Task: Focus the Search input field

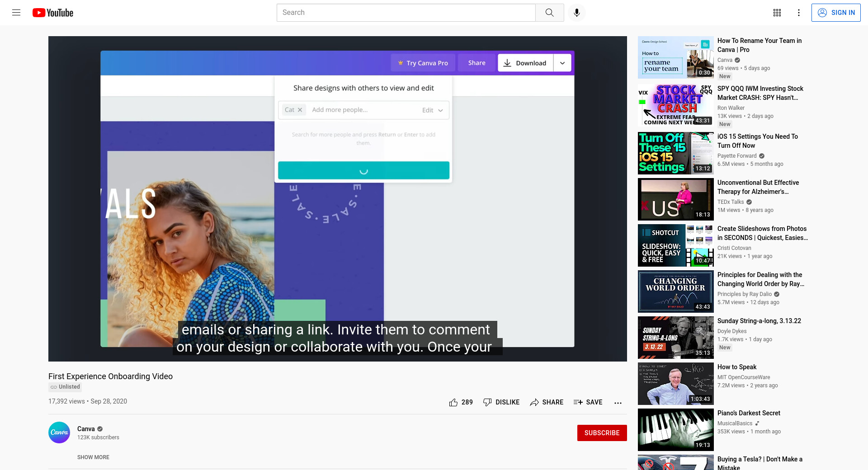Action: click(x=406, y=13)
